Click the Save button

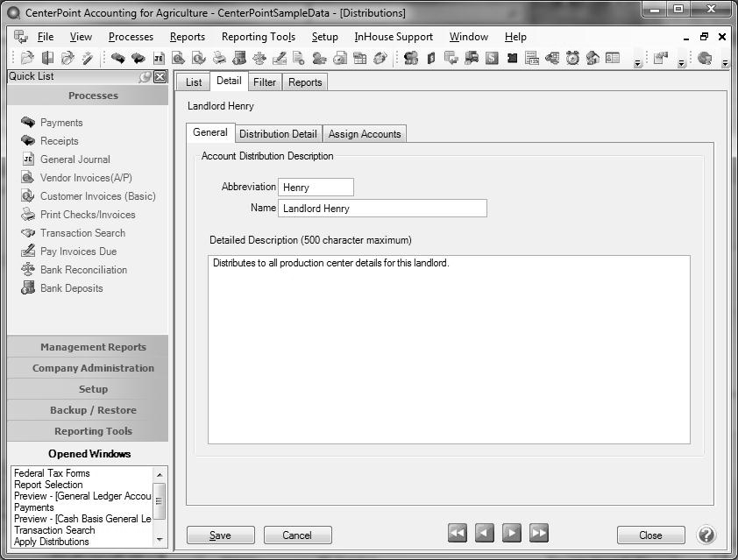pyautogui.click(x=220, y=535)
